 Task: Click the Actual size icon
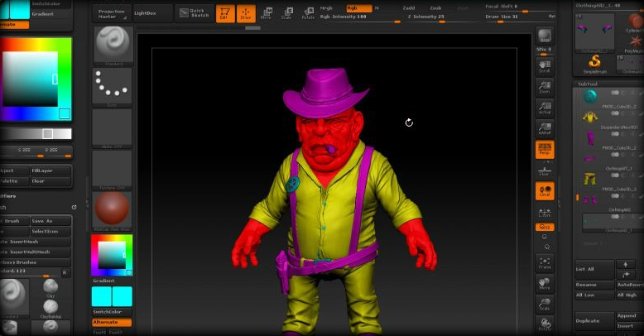545,108
